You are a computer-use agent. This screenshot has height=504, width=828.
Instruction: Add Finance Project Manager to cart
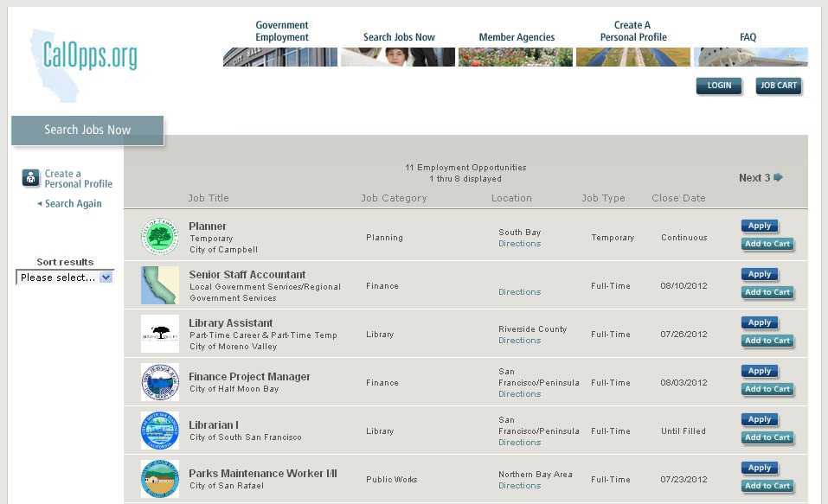[767, 390]
